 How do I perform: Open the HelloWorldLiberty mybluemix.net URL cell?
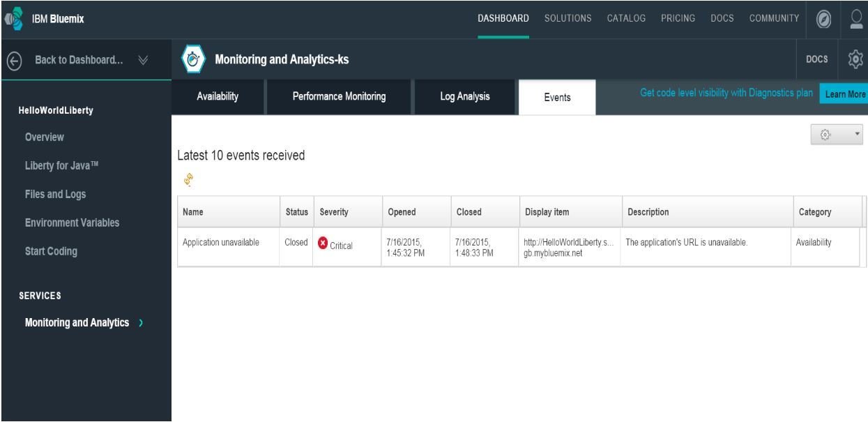pyautogui.click(x=569, y=248)
